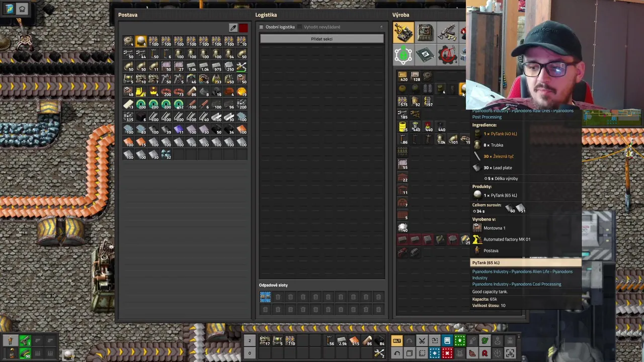Craft the recipe showing 55 in crafting list
The height and width of the screenshot is (362, 644).
(x=403, y=164)
